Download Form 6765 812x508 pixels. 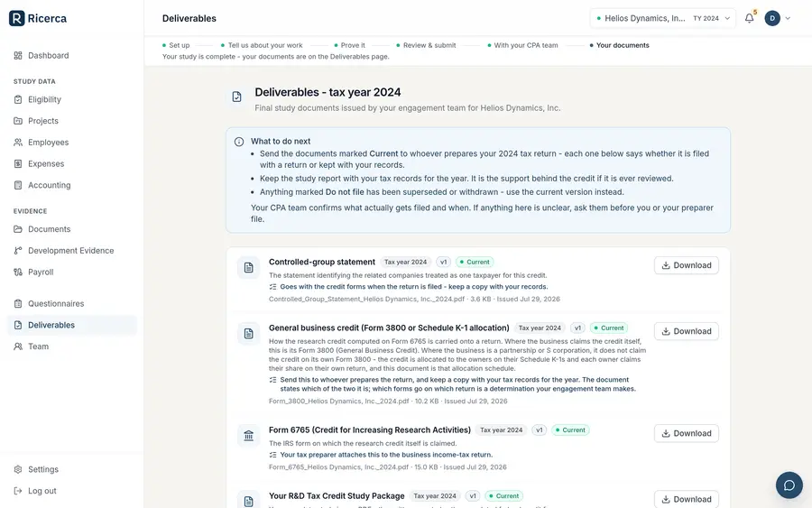[x=687, y=433]
